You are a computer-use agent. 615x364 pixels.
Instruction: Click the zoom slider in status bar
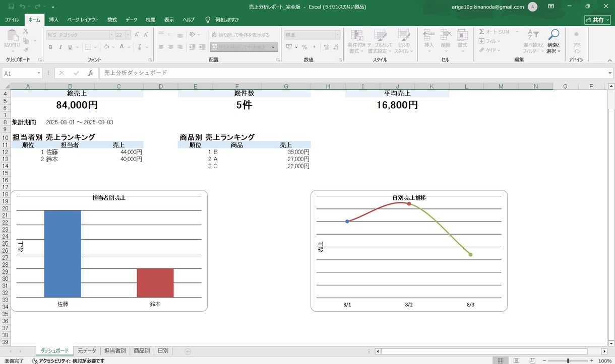568,360
